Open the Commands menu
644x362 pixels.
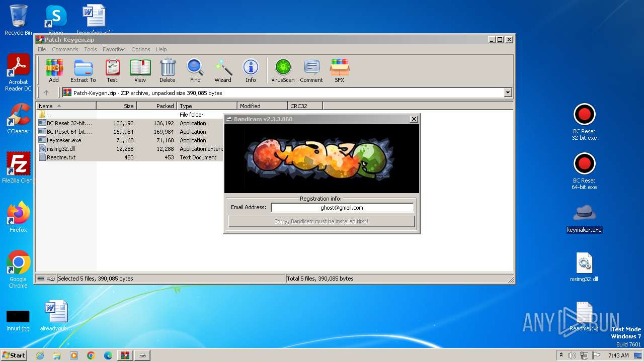point(65,49)
